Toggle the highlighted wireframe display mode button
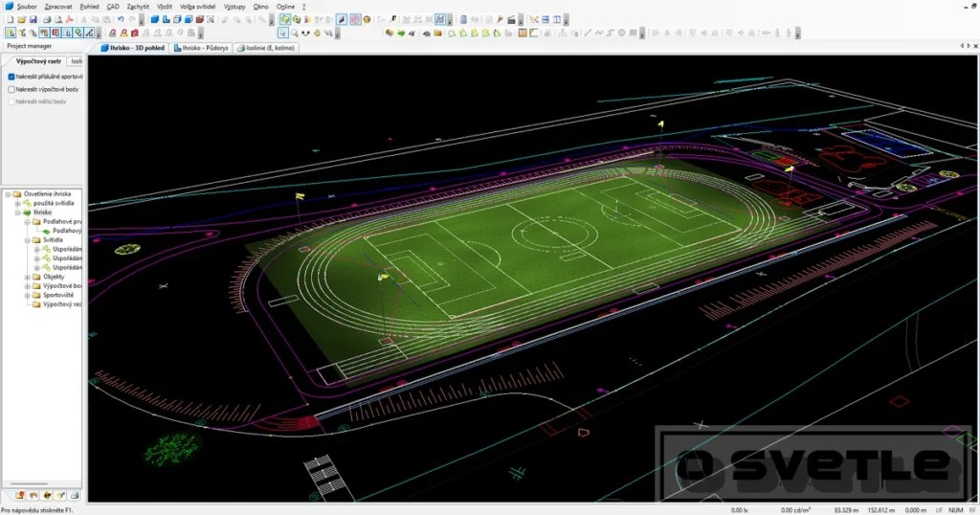 click(x=283, y=19)
